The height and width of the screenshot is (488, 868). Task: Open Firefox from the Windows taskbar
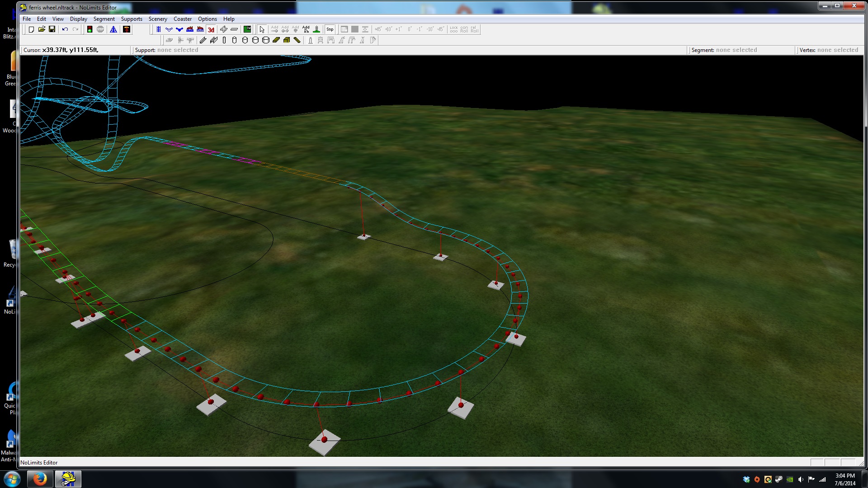[x=40, y=479]
